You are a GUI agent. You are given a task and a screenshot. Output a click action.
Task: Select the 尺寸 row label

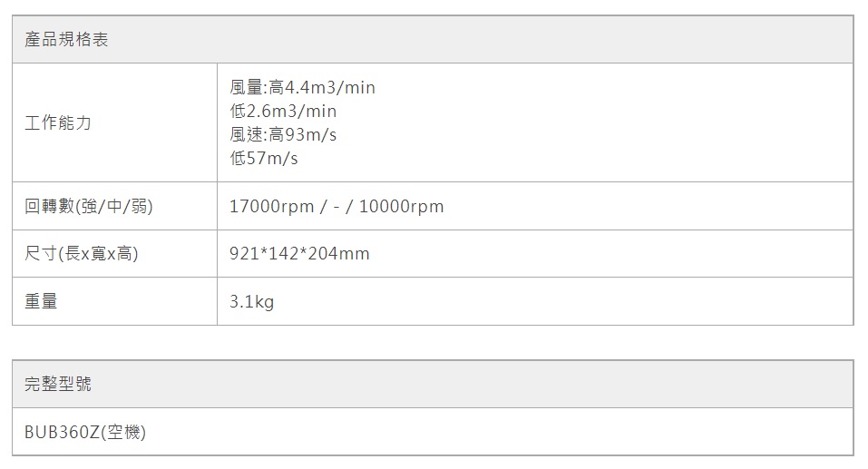tap(40, 254)
